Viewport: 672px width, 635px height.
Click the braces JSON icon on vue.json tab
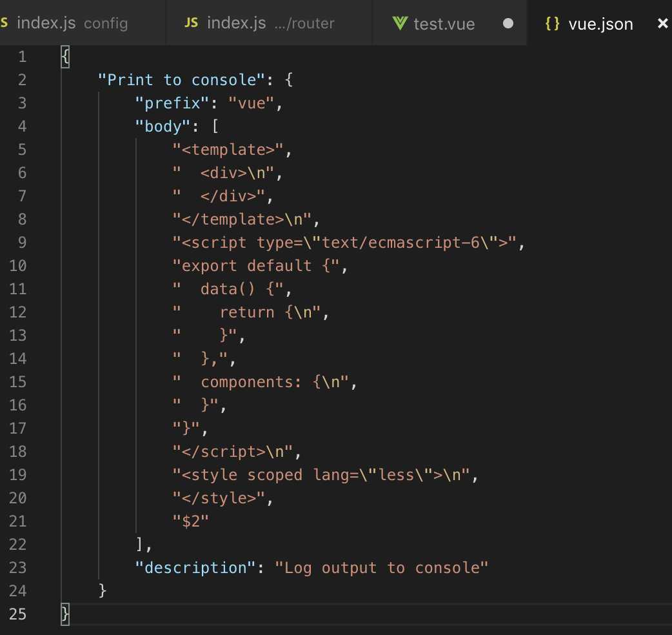coord(553,23)
